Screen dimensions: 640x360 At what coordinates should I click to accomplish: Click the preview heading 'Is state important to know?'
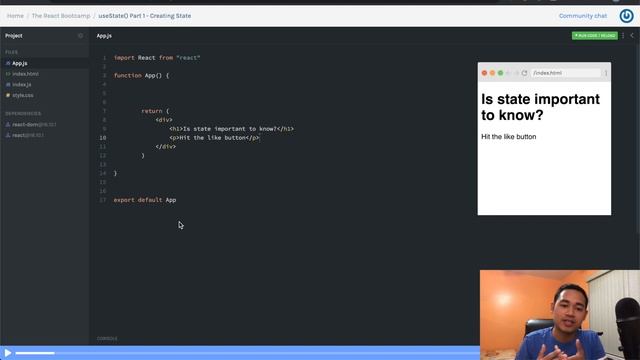(x=540, y=107)
